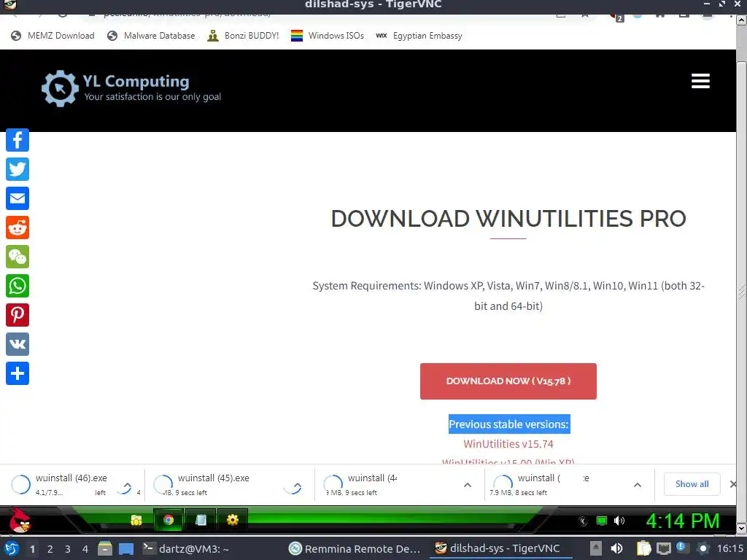Select wuinstall (45).exe download item
Image resolution: width=747 pixels, height=560 pixels.
point(228,484)
